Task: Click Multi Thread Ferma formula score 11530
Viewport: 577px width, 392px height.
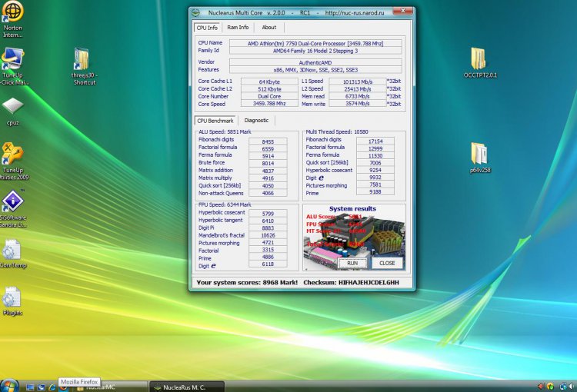Action: (x=375, y=155)
